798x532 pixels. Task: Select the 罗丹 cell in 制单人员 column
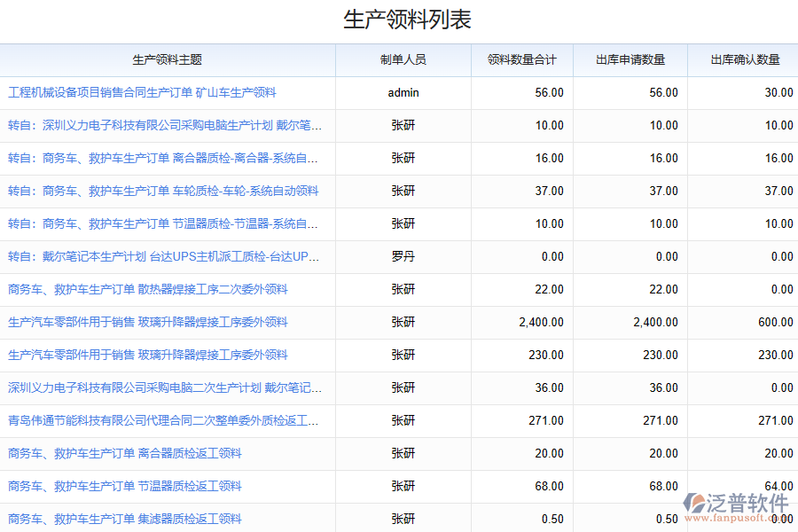[x=403, y=256]
